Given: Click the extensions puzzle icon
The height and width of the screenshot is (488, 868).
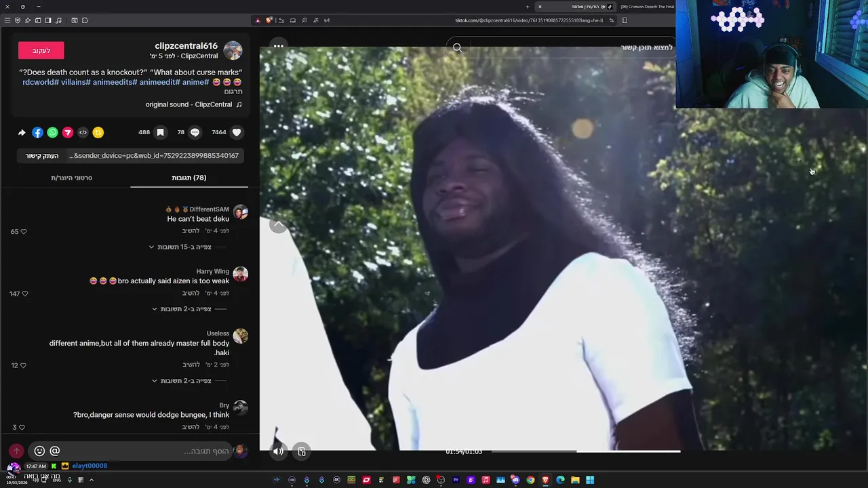Looking at the screenshot, I should [85, 20].
